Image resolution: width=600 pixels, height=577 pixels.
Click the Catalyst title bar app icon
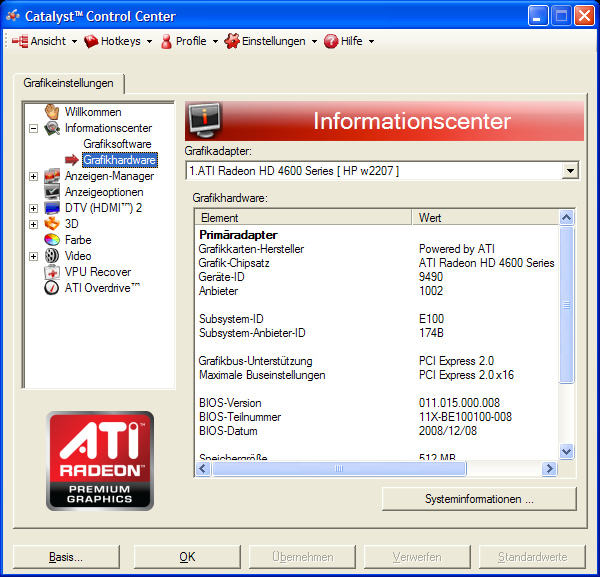point(13,16)
